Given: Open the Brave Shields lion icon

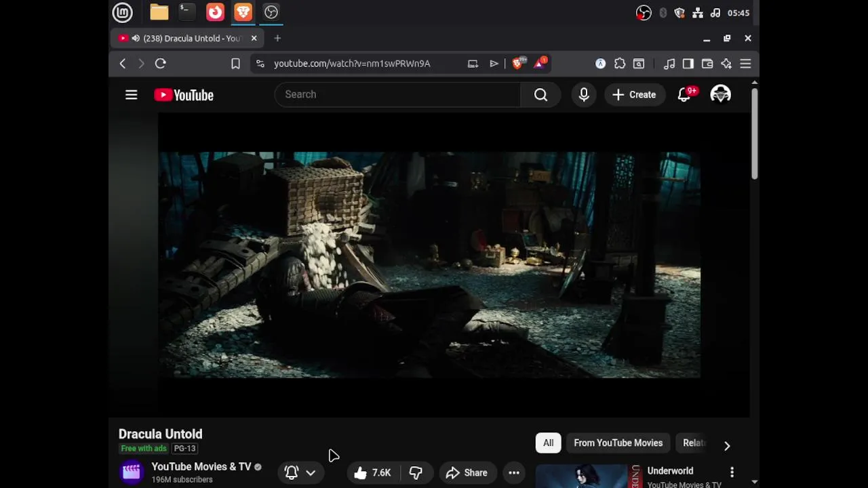Looking at the screenshot, I should (519, 63).
